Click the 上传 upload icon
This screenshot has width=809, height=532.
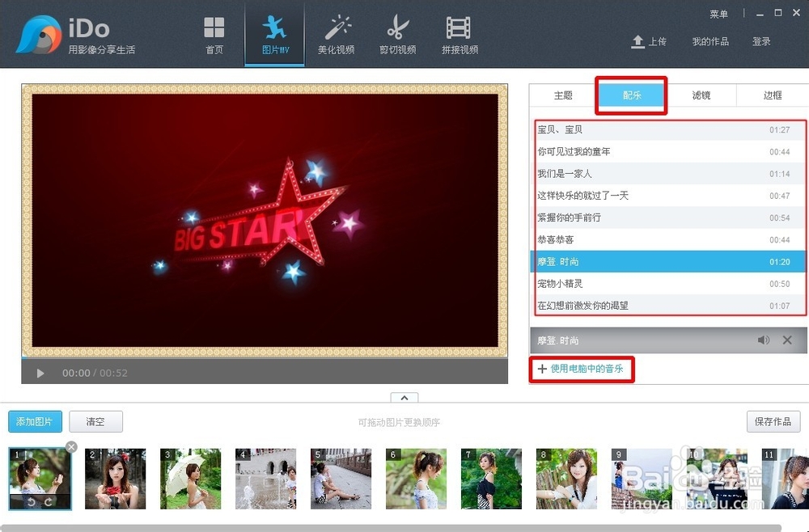(636, 42)
